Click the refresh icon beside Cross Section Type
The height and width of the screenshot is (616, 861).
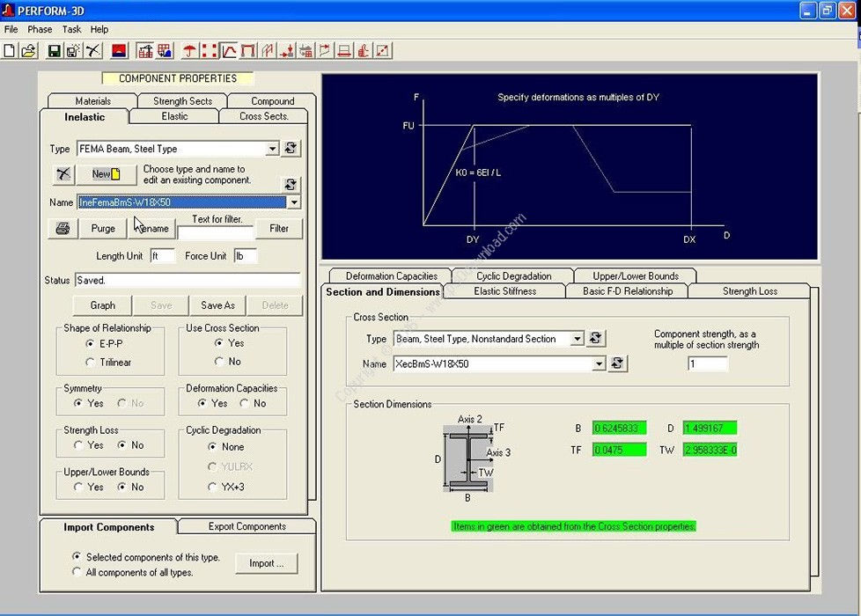click(x=596, y=338)
